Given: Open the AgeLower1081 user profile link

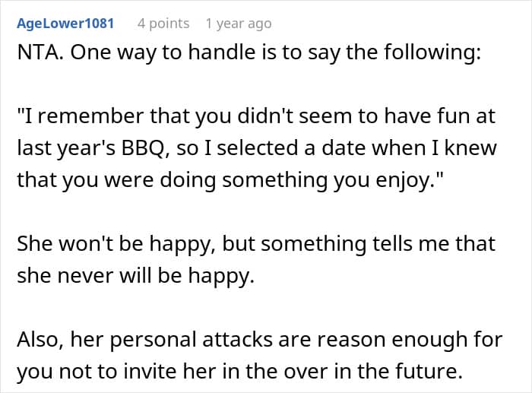Looking at the screenshot, I should click(x=65, y=24).
